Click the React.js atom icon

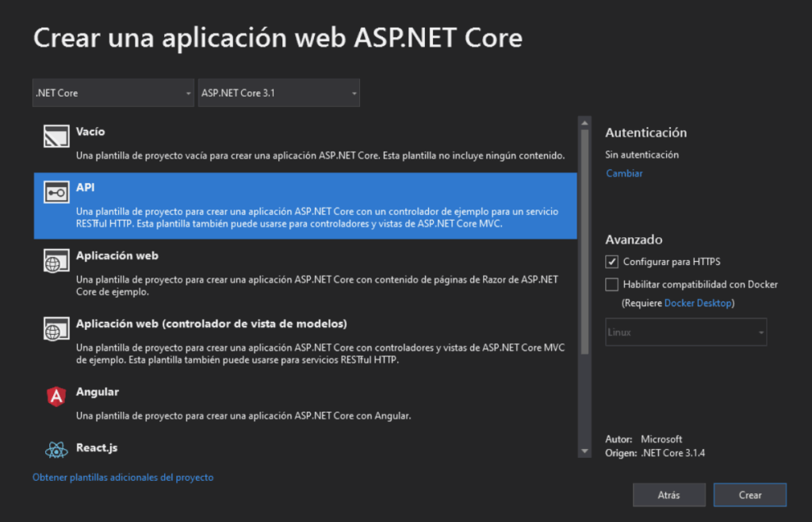(56, 450)
